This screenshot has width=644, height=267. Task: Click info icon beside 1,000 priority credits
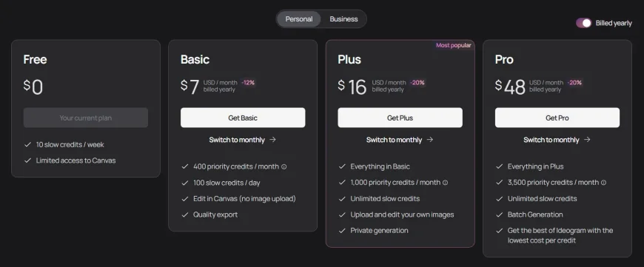coord(445,183)
